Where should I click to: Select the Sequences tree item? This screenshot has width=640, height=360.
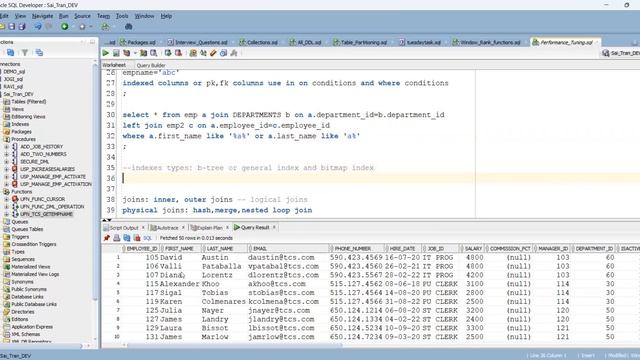click(23, 259)
